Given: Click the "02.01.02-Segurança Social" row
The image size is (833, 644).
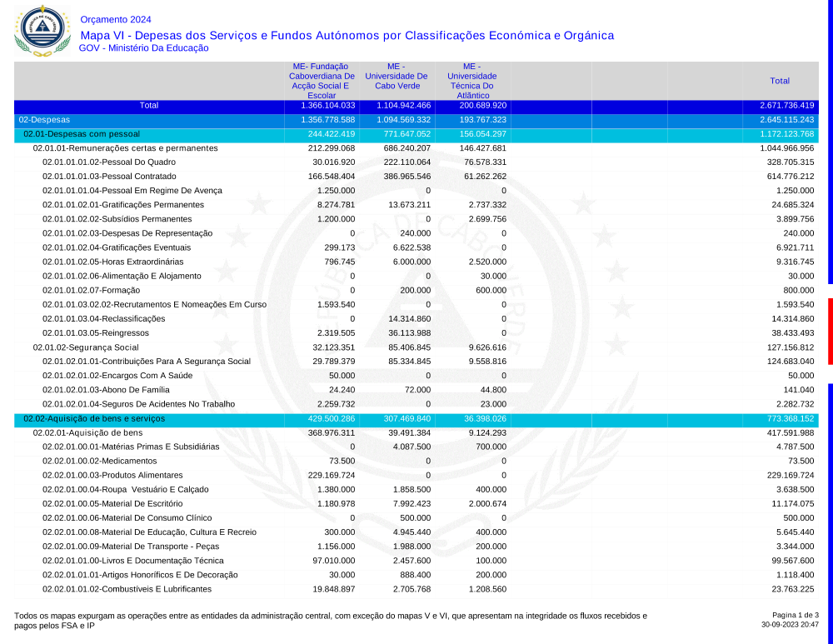Looking at the screenshot, I should pos(85,347).
